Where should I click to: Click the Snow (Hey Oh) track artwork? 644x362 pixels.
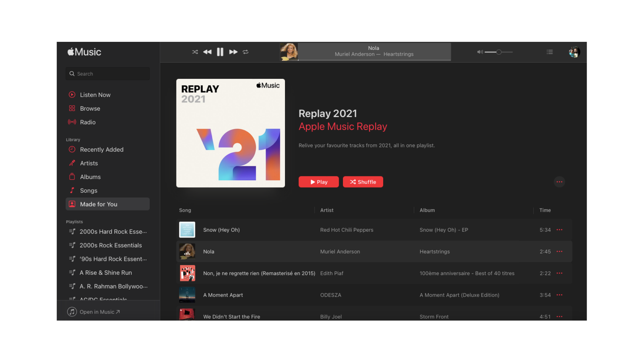[187, 230]
